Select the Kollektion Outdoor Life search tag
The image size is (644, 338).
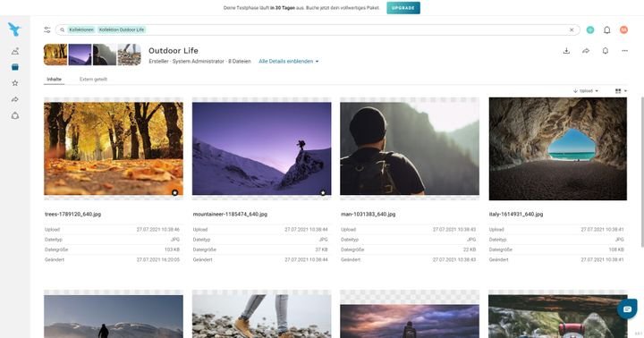(x=122, y=30)
